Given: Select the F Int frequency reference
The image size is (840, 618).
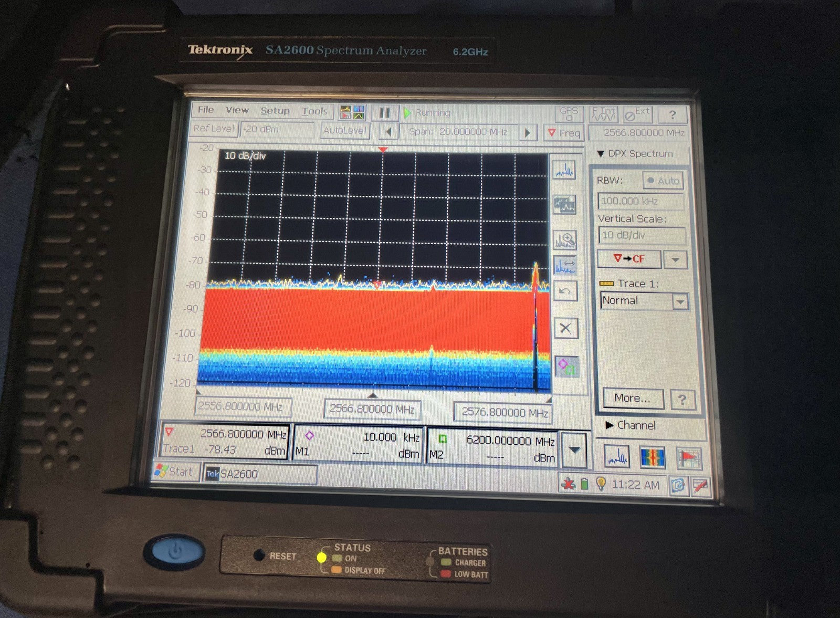Looking at the screenshot, I should pyautogui.click(x=604, y=114).
